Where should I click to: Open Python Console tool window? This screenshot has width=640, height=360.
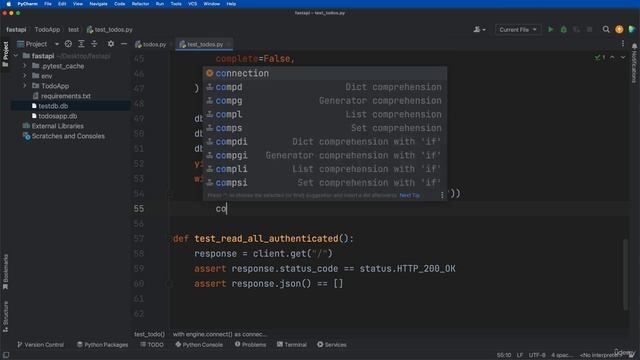point(199,345)
